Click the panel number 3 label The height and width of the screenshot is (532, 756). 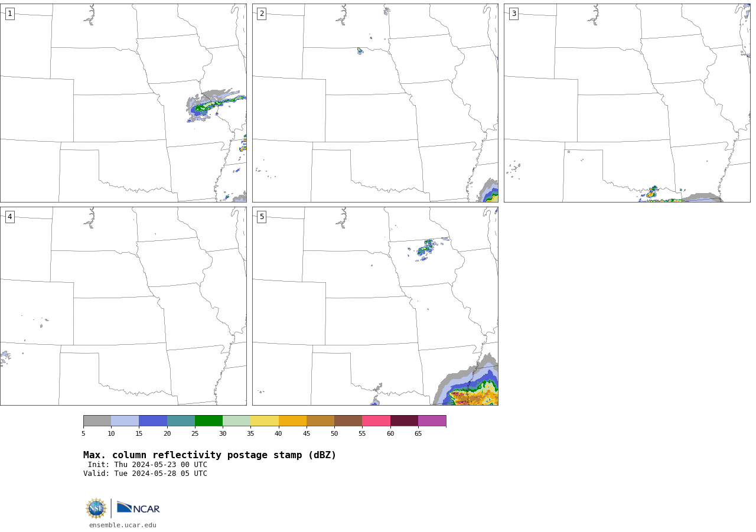coord(514,14)
